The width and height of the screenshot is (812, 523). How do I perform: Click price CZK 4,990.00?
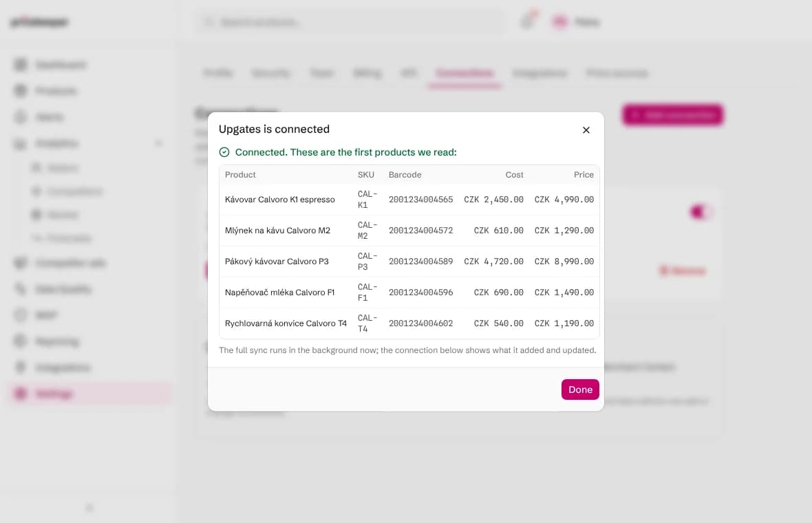[564, 200]
